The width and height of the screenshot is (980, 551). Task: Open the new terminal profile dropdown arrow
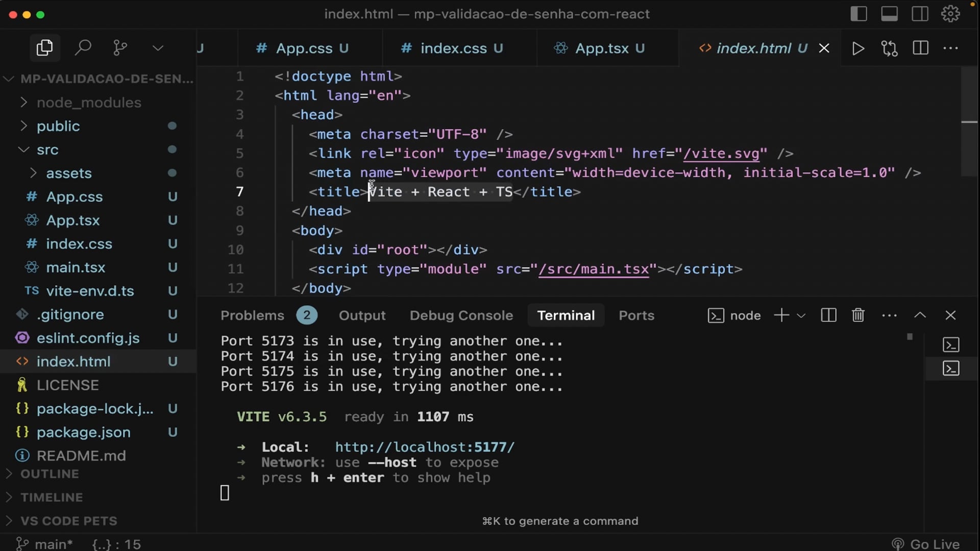coord(801,316)
